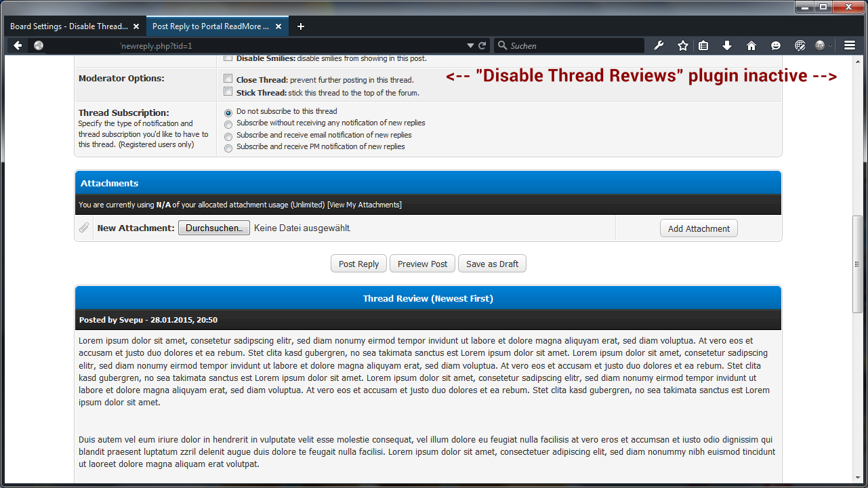This screenshot has height=488, width=868.
Task: Choose 'Subscribe and receive PM notification' option
Action: [228, 148]
